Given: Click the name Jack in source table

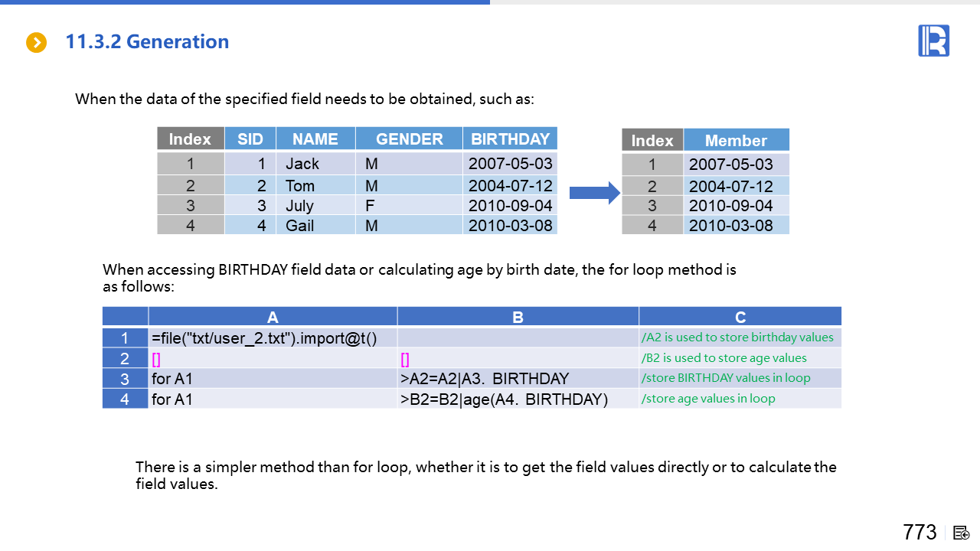Looking at the screenshot, I should (302, 164).
